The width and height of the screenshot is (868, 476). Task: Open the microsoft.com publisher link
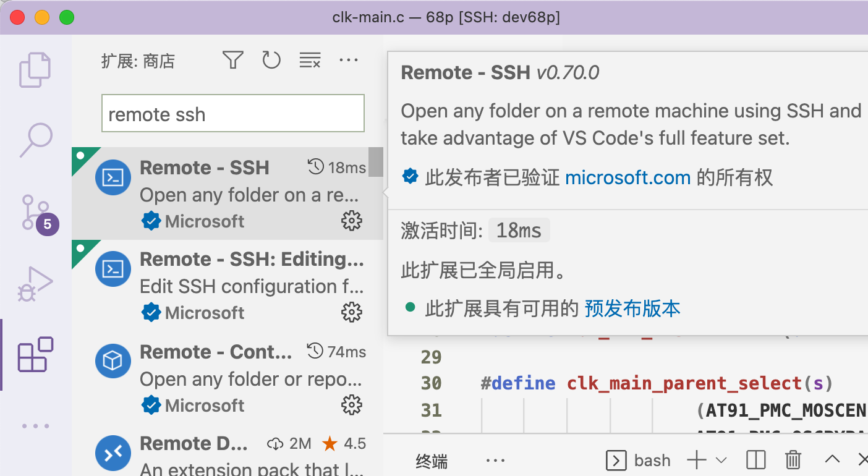[x=628, y=178]
